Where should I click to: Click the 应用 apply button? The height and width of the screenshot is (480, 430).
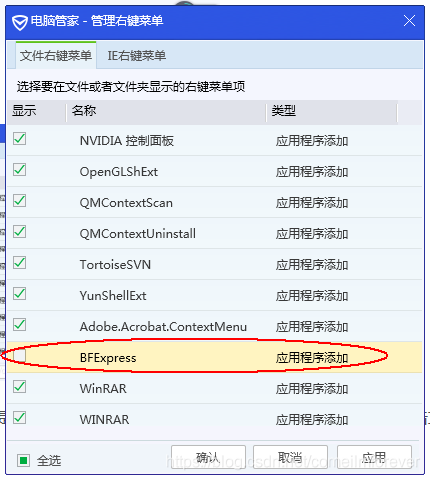click(x=374, y=457)
